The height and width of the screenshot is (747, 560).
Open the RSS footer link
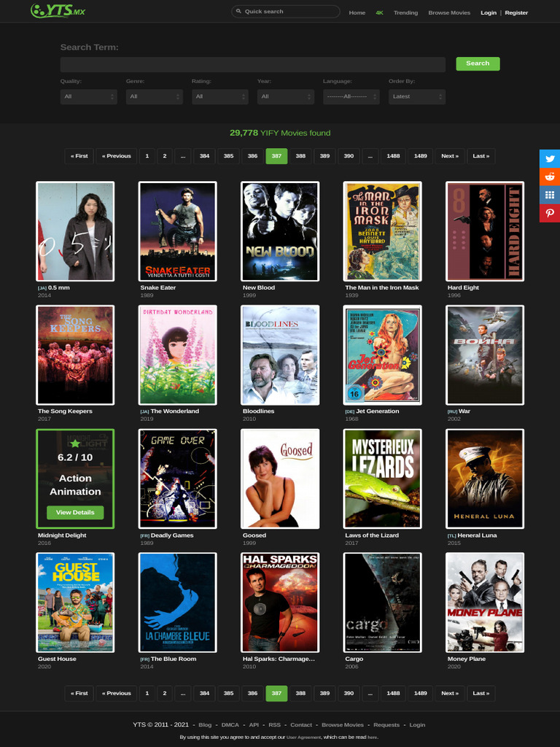275,725
